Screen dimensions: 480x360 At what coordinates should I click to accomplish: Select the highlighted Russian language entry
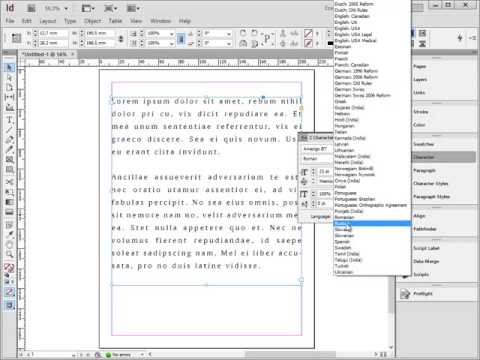tap(372, 223)
